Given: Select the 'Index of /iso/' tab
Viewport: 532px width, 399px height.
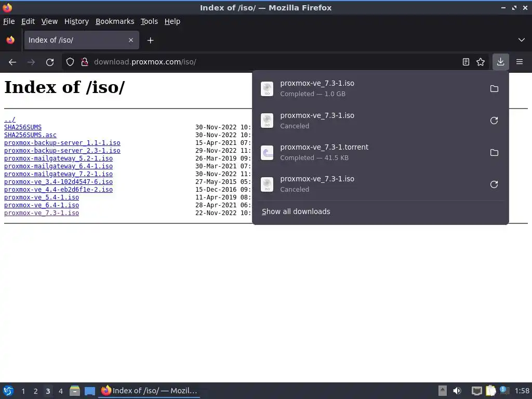Looking at the screenshot, I should tap(82, 40).
